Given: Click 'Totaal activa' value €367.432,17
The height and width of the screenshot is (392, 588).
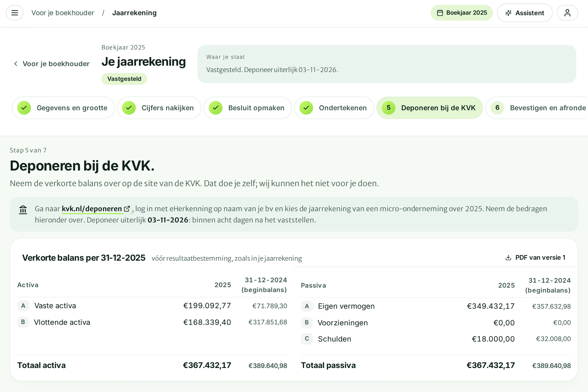Looking at the screenshot, I should [x=207, y=365].
